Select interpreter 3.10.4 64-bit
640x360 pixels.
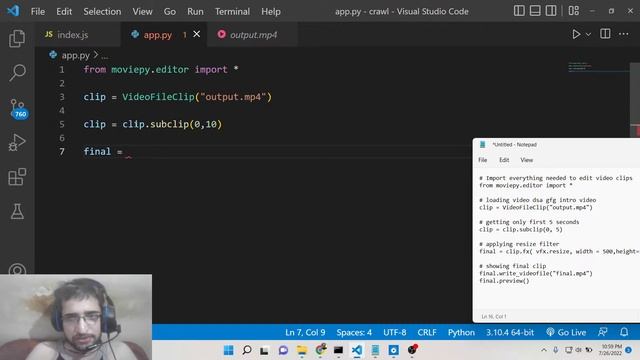click(510, 332)
